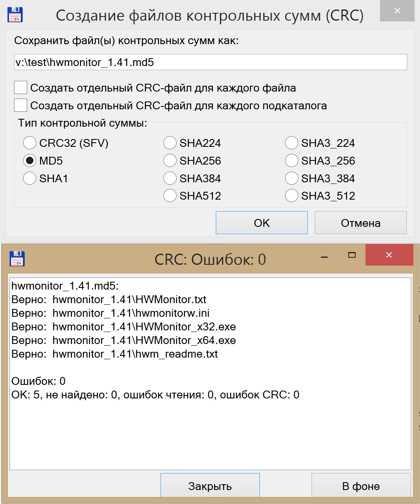The height and width of the screenshot is (504, 420).
Task: Click the В фоне background button
Action: pyautogui.click(x=361, y=486)
